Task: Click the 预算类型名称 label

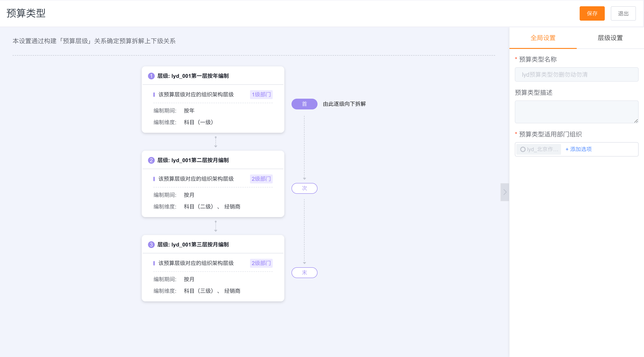Action: click(x=537, y=59)
